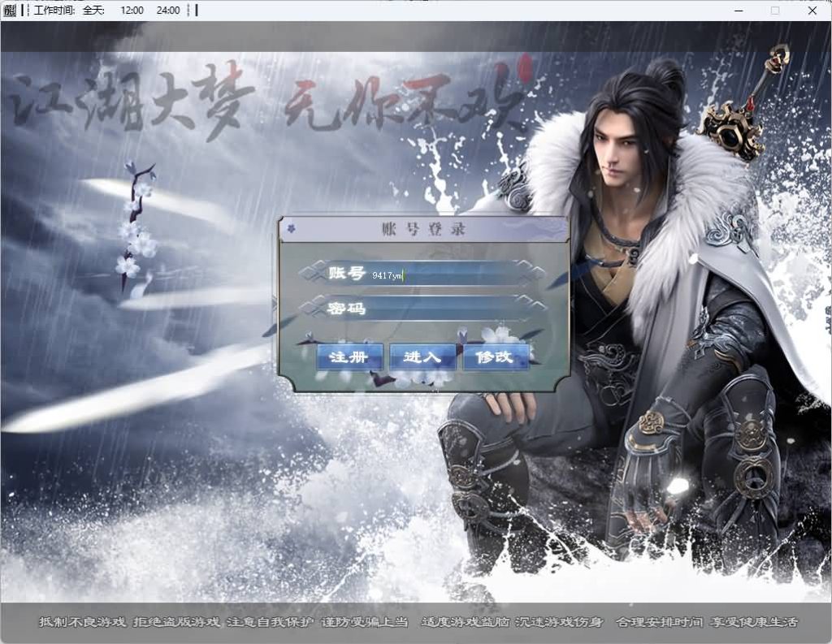Minimize the game window

pos(739,10)
